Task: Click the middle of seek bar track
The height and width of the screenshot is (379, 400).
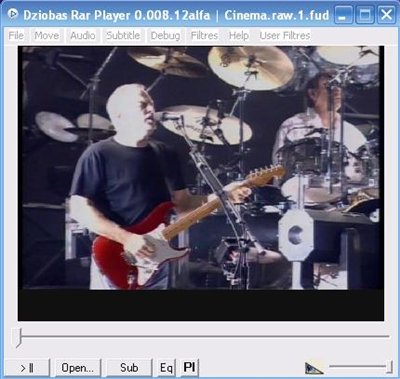Action: (203, 337)
